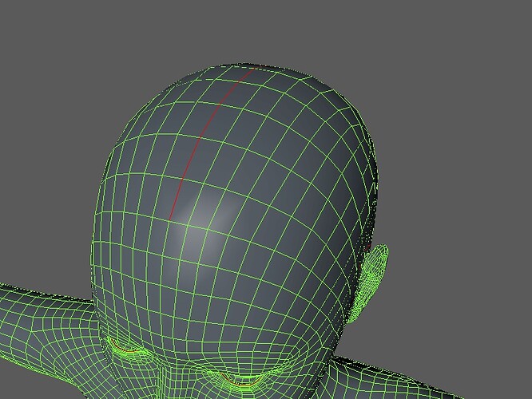Select the red highlighted edge on the head

point(200,138)
